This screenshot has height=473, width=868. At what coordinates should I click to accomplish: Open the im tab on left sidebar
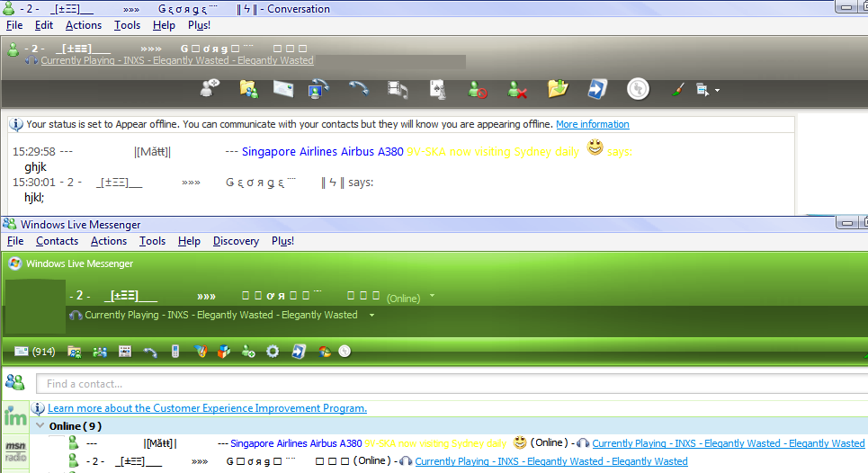click(x=15, y=416)
